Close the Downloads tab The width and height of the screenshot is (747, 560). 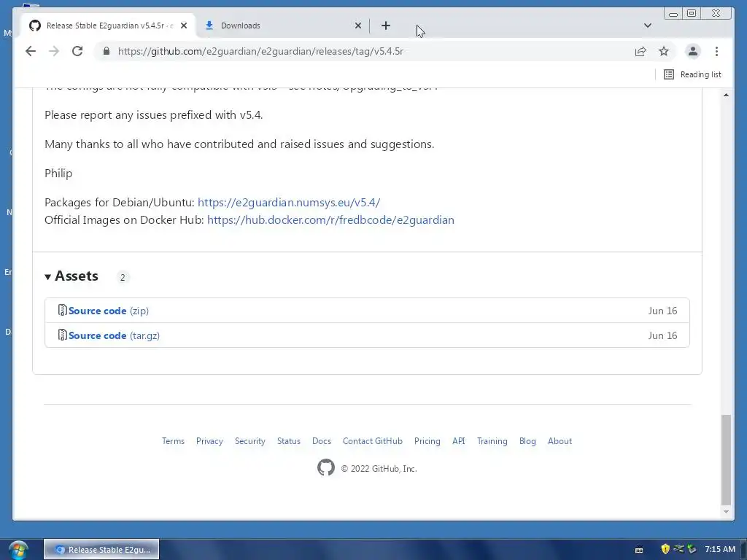[358, 26]
